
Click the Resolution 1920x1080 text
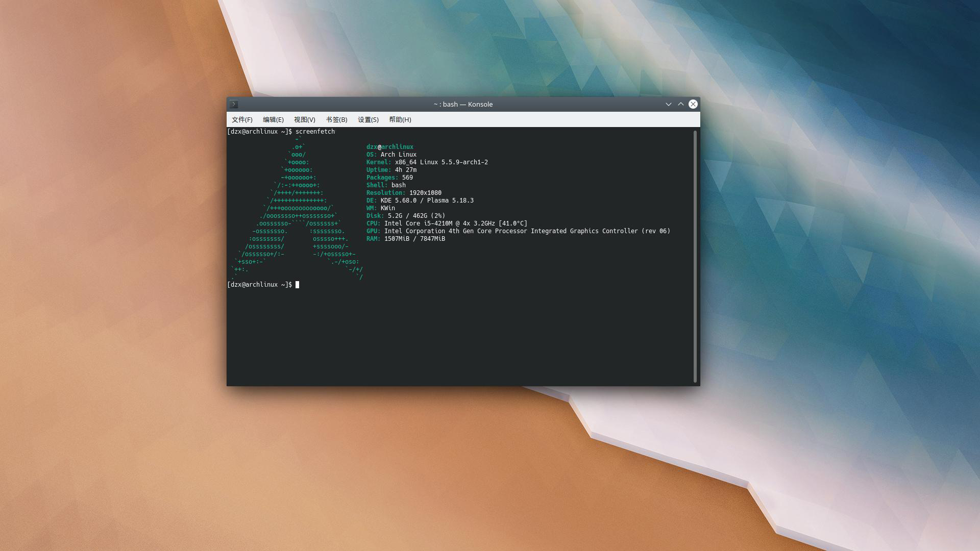pos(426,192)
